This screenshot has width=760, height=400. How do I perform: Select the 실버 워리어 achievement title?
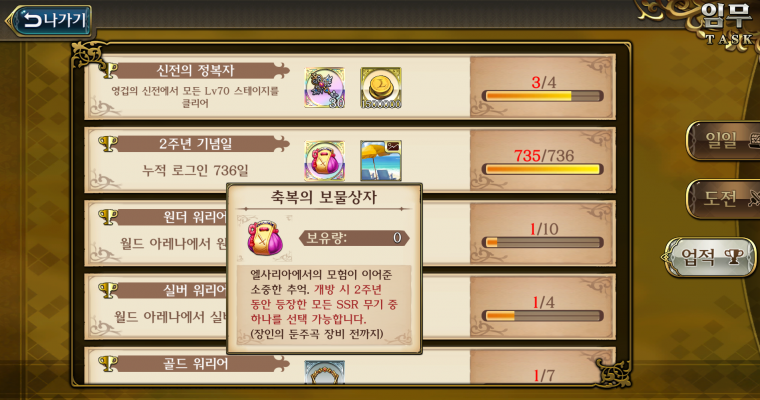coord(194,290)
